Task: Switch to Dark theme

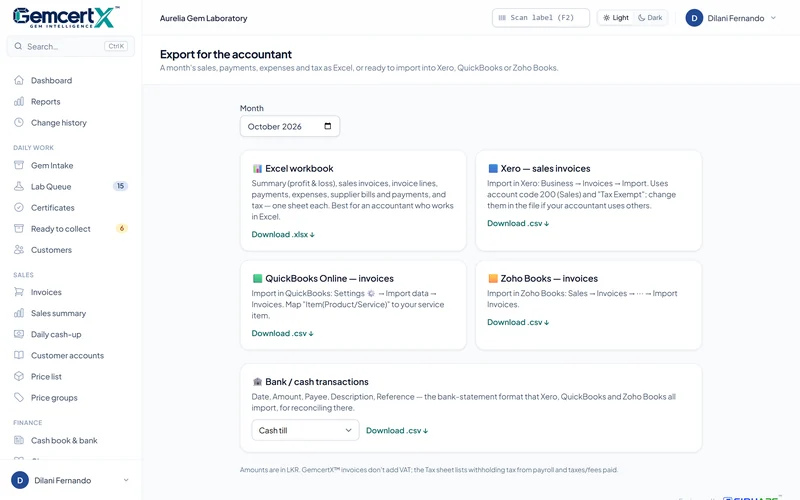Action: pos(650,18)
